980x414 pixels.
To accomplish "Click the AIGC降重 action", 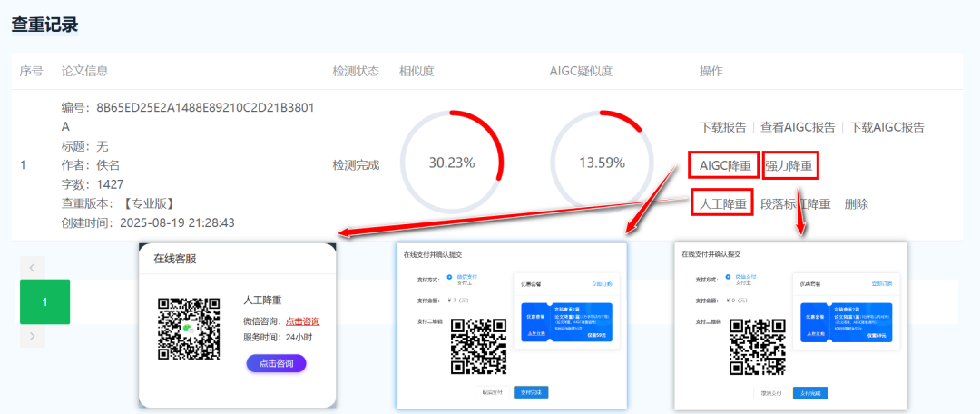I will click(x=723, y=165).
